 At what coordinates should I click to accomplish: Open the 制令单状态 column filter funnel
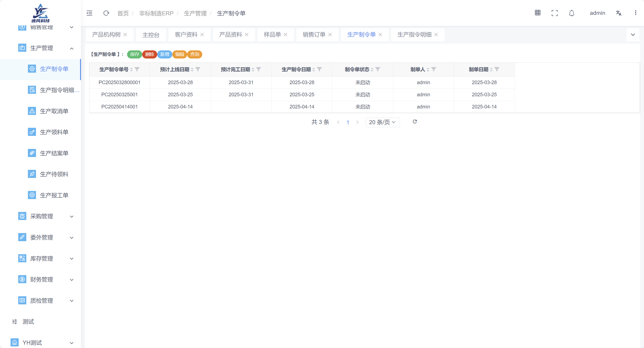click(378, 69)
